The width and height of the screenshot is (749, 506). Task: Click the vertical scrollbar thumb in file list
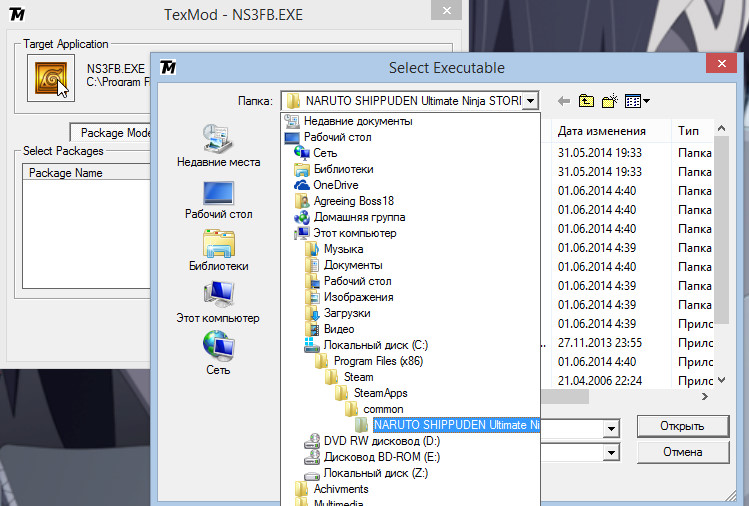[x=721, y=231]
